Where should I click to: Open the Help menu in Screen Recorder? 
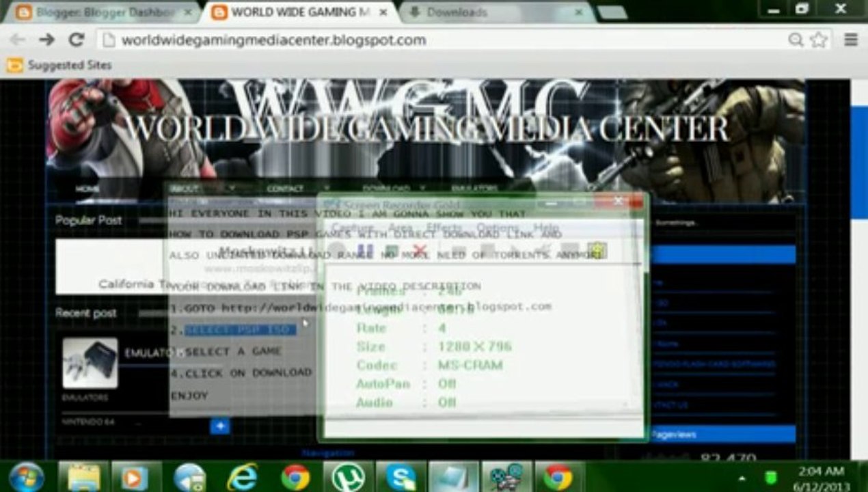[x=546, y=228]
